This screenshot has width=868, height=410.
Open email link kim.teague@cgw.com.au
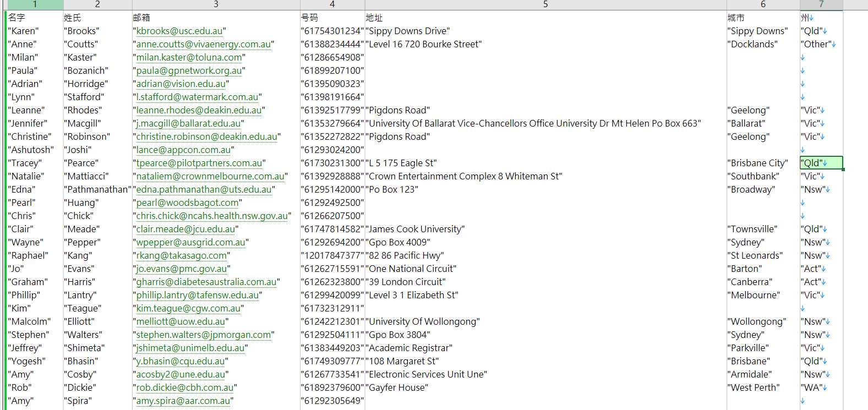[x=188, y=308]
